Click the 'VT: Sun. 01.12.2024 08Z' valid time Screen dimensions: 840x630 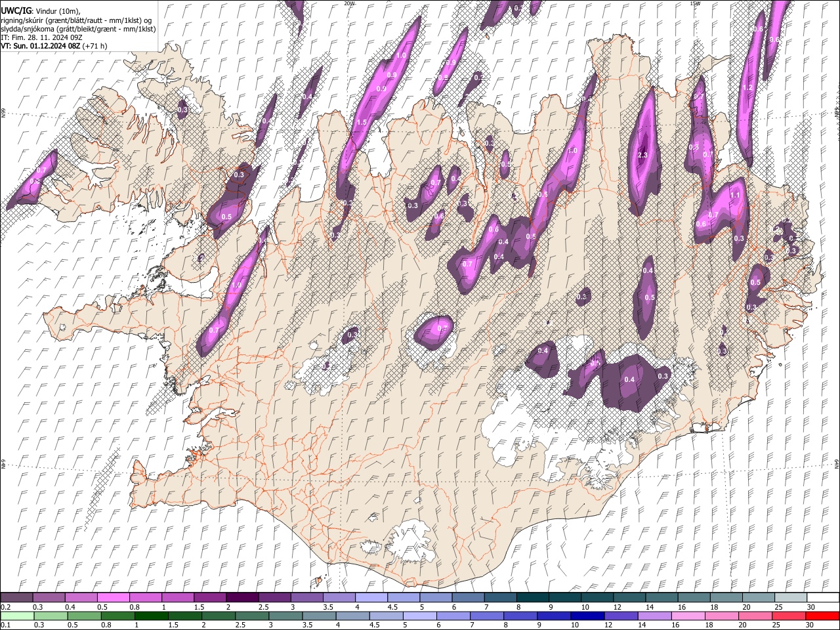(41, 46)
